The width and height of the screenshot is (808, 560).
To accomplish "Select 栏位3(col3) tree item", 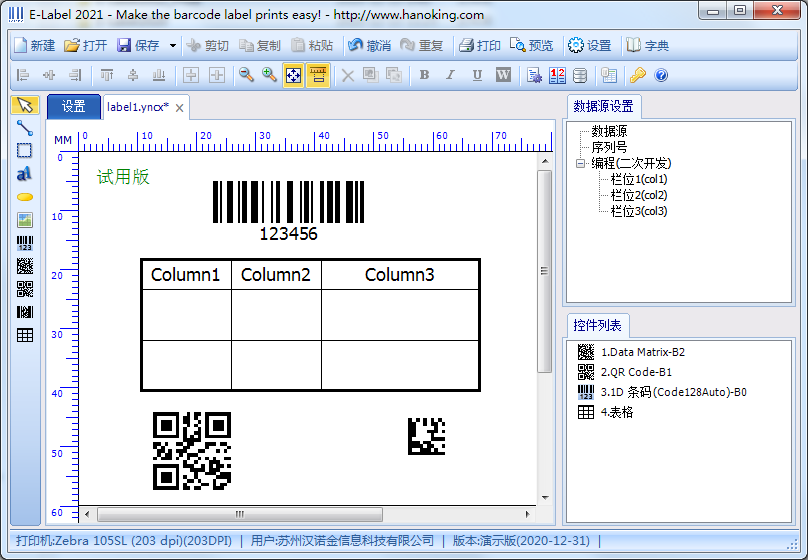I will coord(639,211).
